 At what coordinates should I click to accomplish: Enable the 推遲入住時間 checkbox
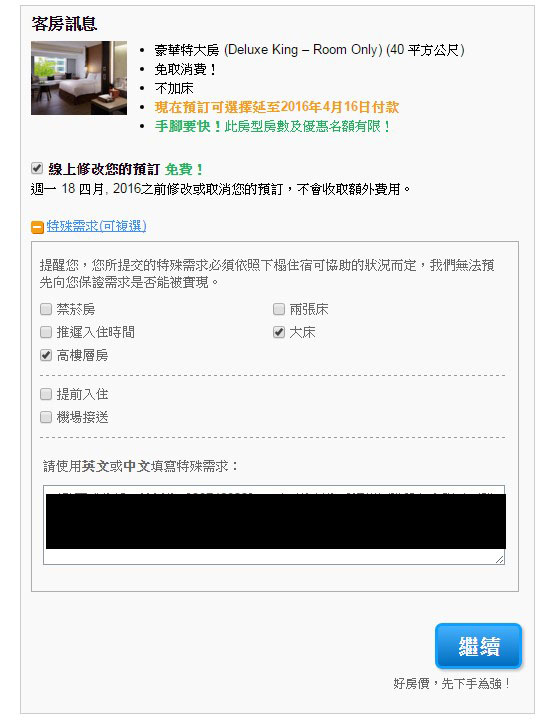click(46, 332)
